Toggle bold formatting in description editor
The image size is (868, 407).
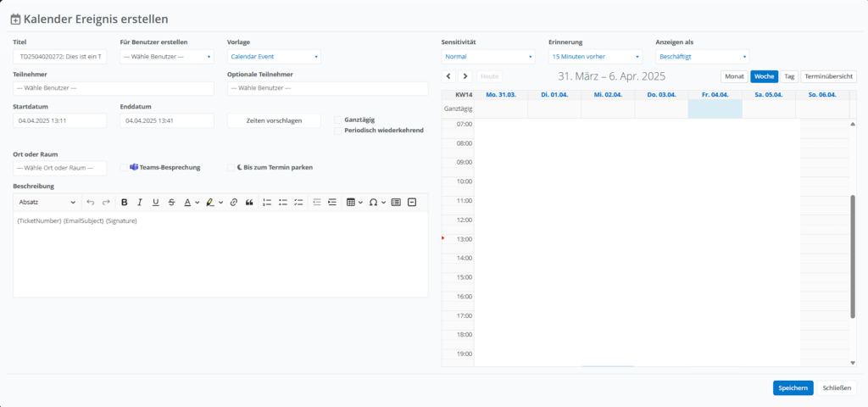[124, 203]
